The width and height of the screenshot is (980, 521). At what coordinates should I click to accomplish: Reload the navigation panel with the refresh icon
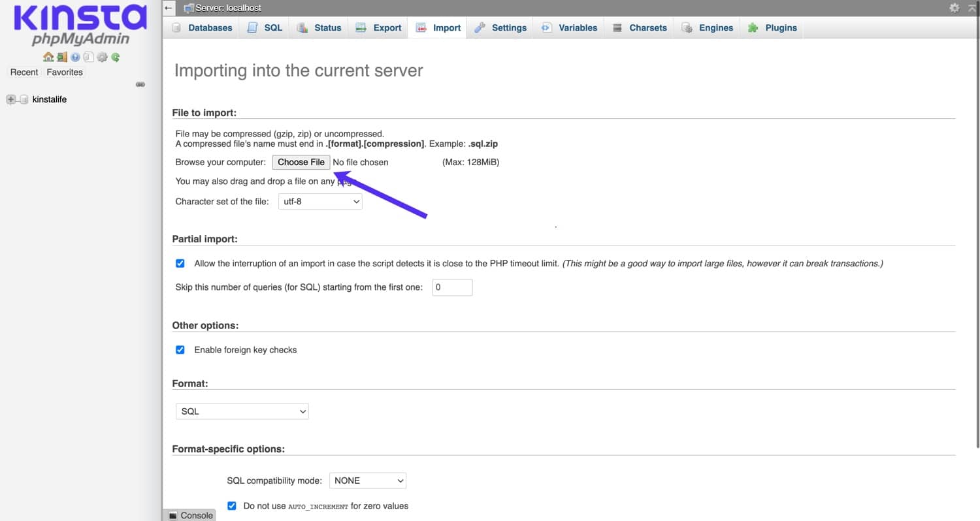(116, 57)
